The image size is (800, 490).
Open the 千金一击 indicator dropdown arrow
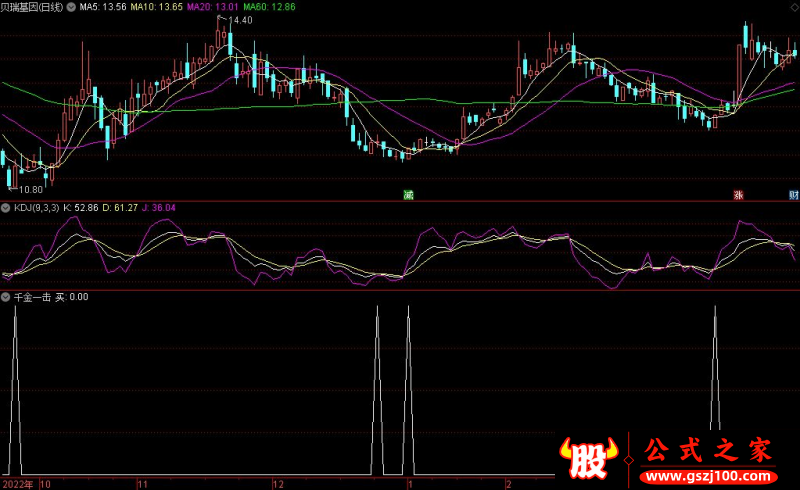coord(6,298)
